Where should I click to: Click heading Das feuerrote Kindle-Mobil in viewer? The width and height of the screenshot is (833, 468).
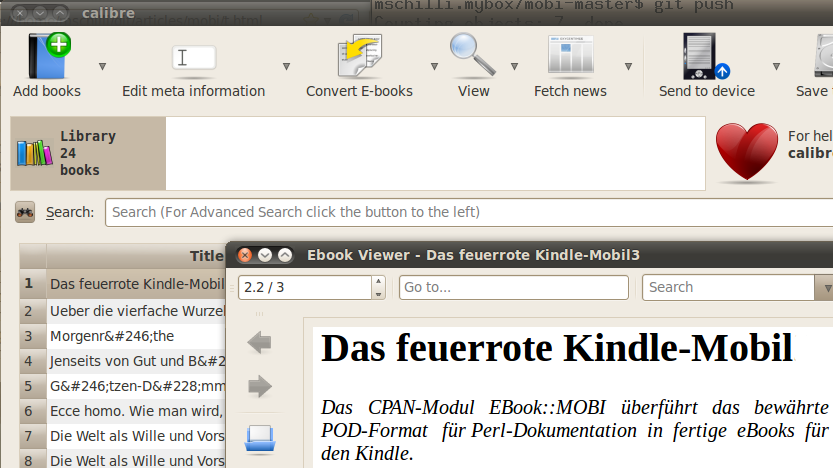coord(557,348)
